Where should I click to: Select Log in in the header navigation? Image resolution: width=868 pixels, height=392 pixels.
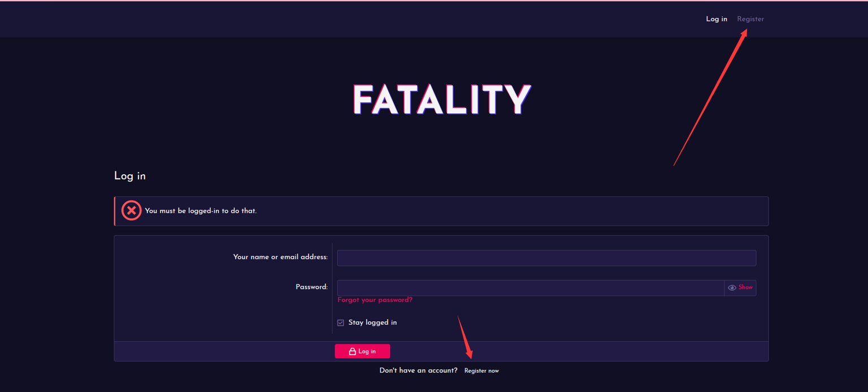pyautogui.click(x=716, y=19)
